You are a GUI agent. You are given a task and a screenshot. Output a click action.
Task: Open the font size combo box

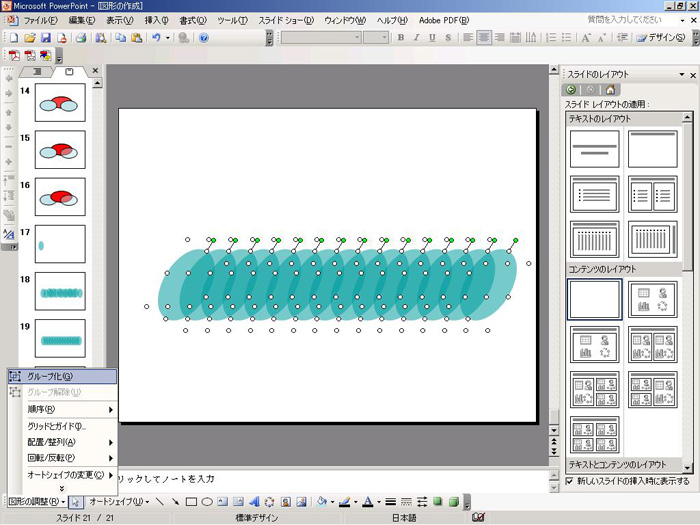tap(375, 38)
